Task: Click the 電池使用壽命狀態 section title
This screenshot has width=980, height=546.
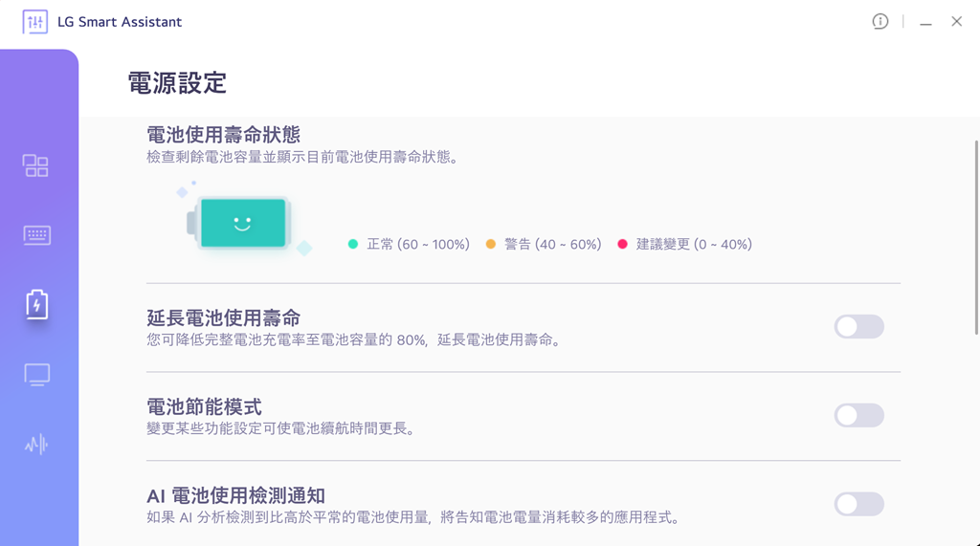Action: click(223, 135)
